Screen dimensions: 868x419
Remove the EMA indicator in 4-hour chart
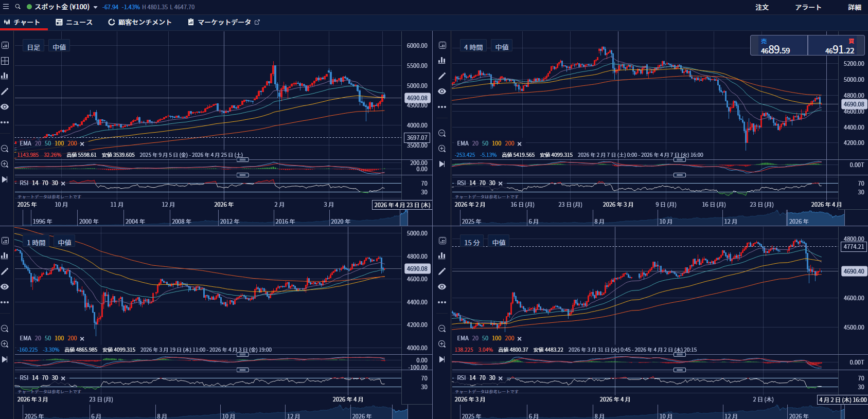coord(519,144)
